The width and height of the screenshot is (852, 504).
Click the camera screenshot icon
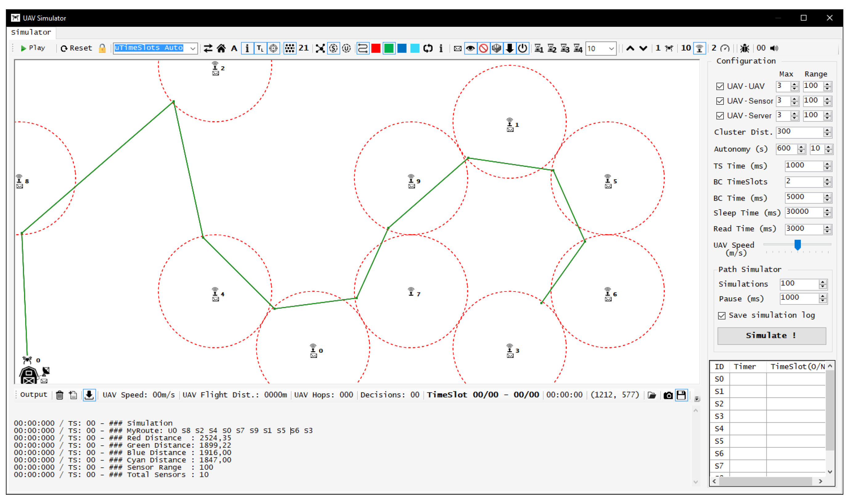(668, 395)
